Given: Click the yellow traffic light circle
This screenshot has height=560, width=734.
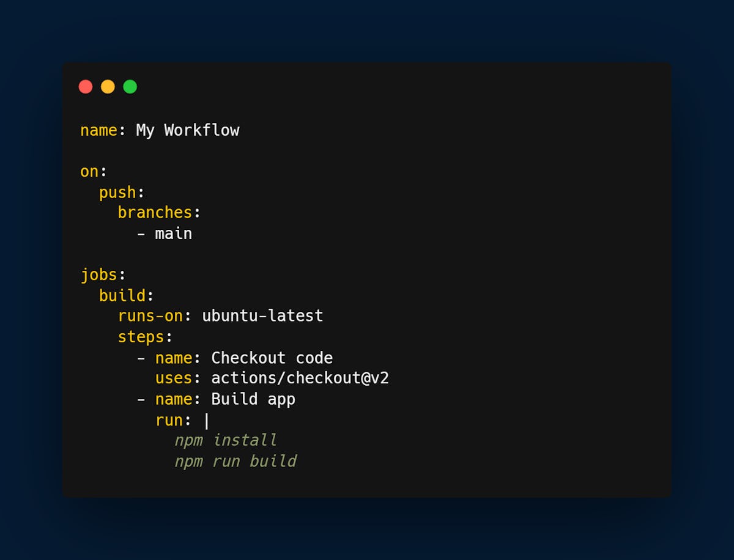Looking at the screenshot, I should (108, 86).
